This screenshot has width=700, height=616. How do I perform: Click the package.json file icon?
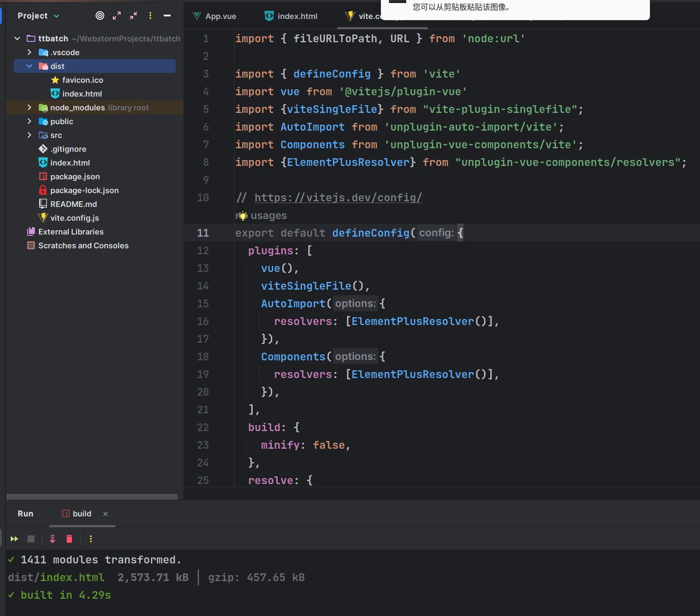click(x=43, y=176)
